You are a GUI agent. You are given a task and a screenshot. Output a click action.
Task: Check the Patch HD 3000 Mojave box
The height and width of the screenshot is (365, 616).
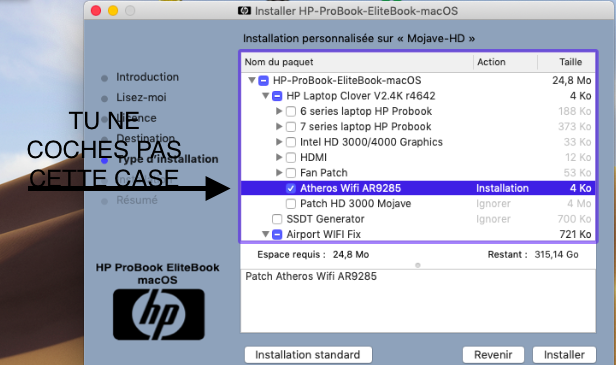pyautogui.click(x=291, y=204)
